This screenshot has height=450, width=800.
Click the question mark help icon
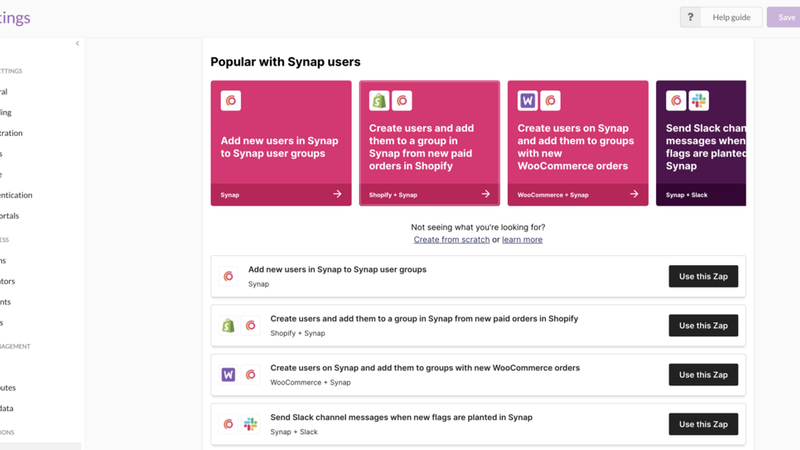tap(690, 17)
